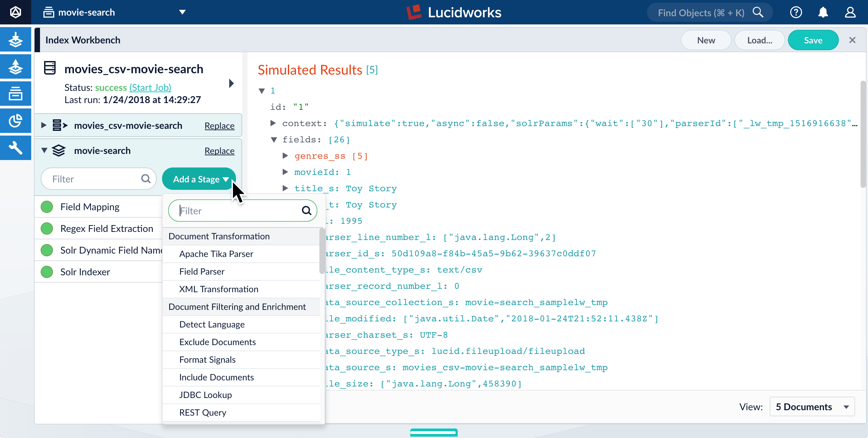Open the movie-search app selector dropdown arrow
The height and width of the screenshot is (438, 868).
tap(182, 12)
